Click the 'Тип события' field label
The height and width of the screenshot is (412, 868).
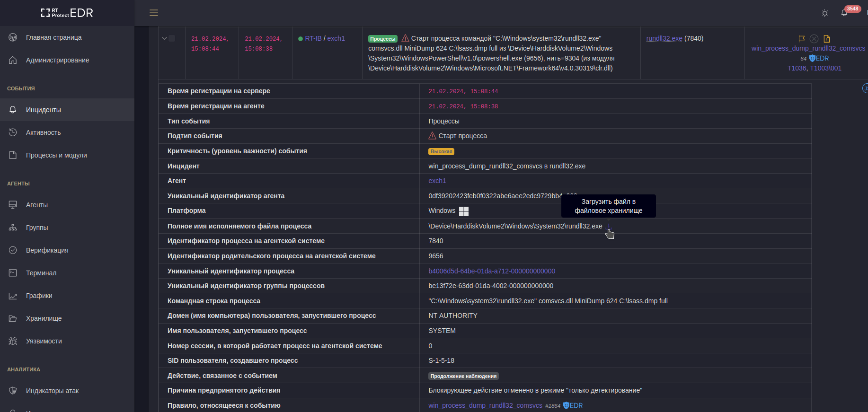click(x=188, y=121)
